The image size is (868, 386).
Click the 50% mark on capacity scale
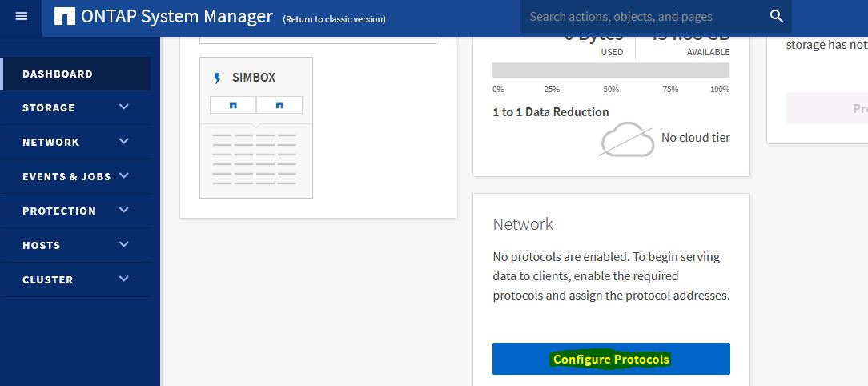point(611,89)
